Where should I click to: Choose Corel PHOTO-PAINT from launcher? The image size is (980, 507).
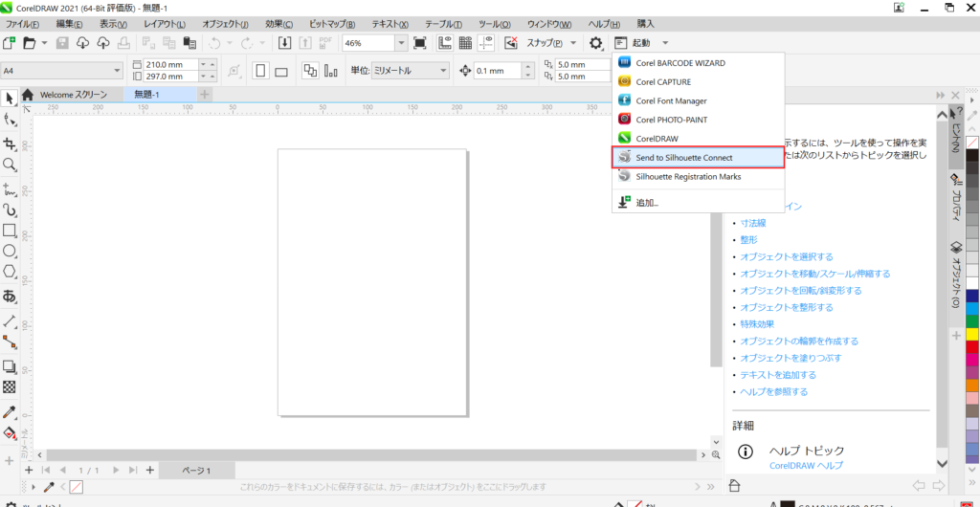pyautogui.click(x=698, y=119)
